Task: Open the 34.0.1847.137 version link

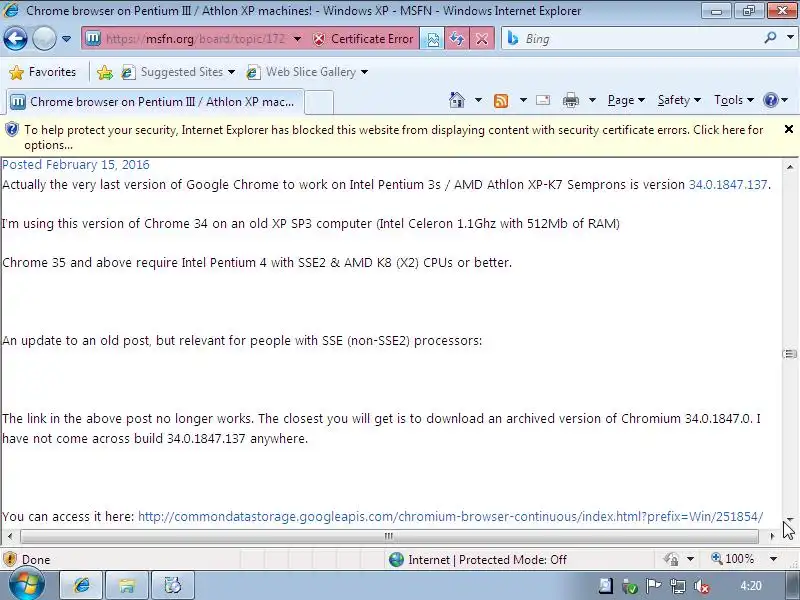Action: 728,185
